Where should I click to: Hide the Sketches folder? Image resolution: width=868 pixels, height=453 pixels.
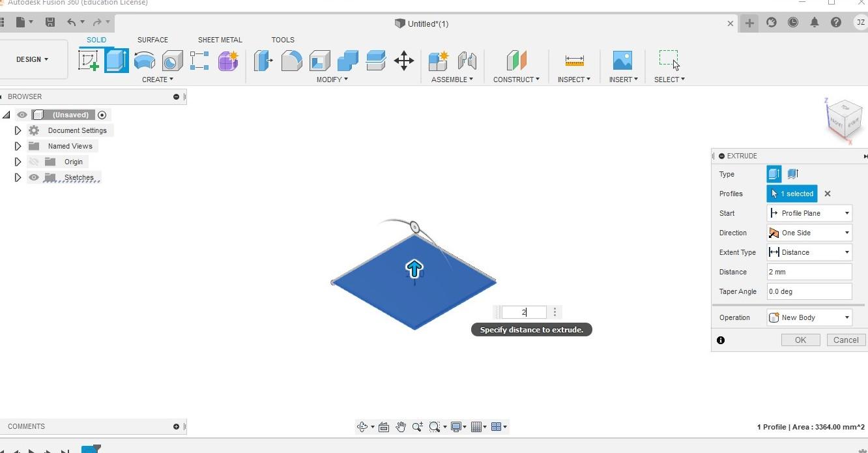(x=34, y=177)
